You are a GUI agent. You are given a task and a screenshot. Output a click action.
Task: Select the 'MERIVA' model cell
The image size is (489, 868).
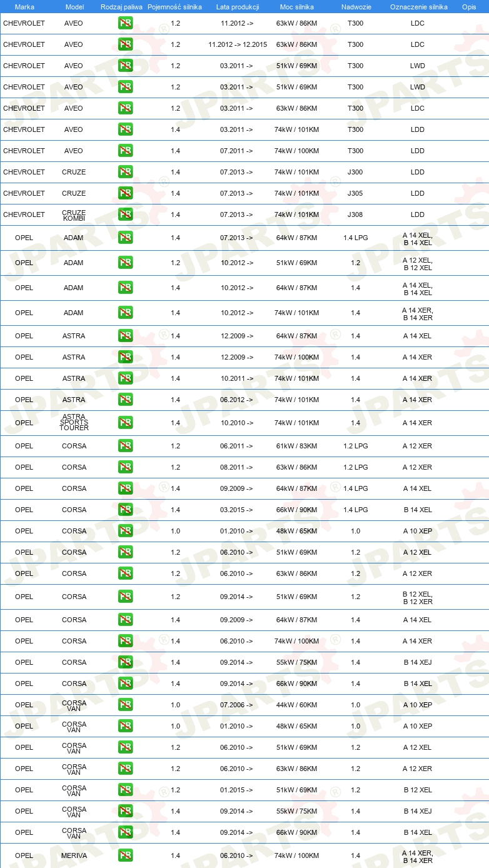pos(74,855)
